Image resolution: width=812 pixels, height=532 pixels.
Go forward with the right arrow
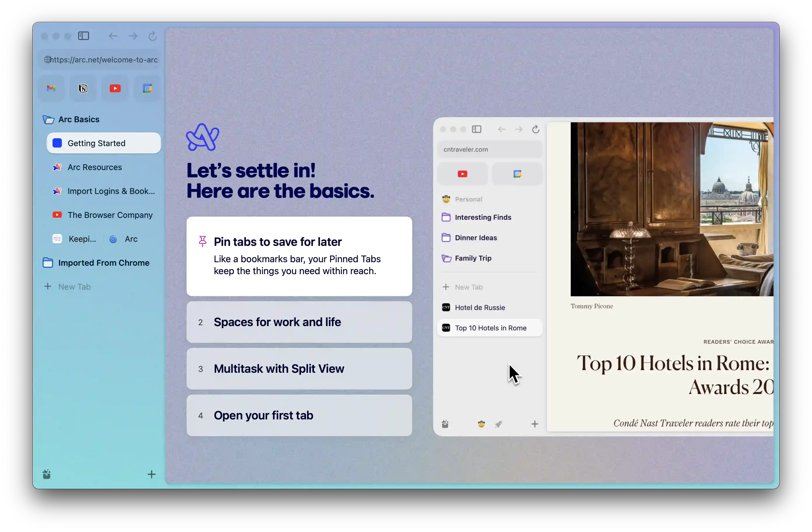pyautogui.click(x=133, y=36)
